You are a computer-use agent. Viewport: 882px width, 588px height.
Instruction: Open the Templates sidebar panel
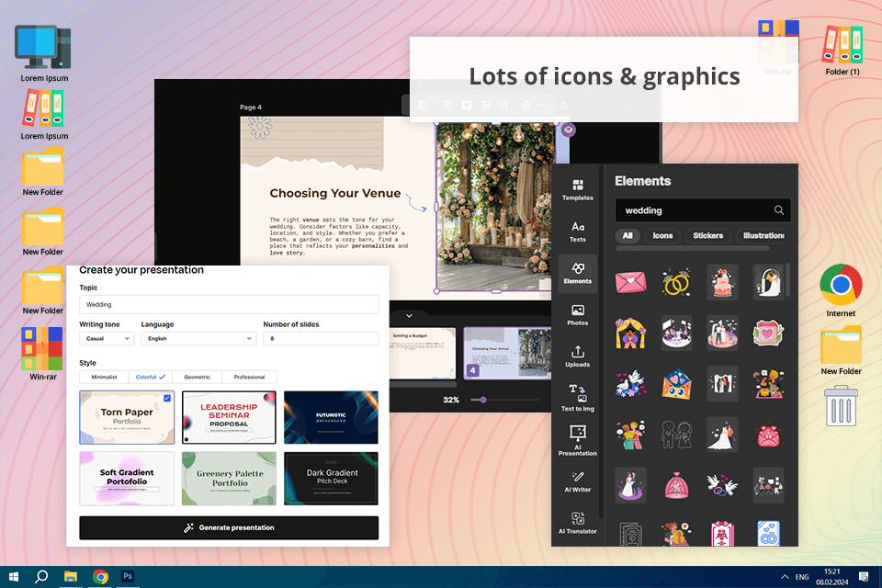577,189
